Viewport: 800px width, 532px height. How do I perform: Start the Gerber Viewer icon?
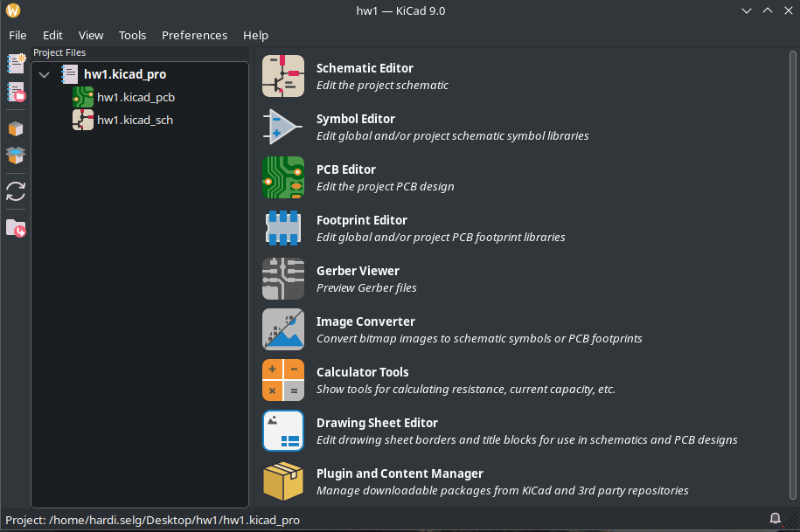click(x=283, y=279)
